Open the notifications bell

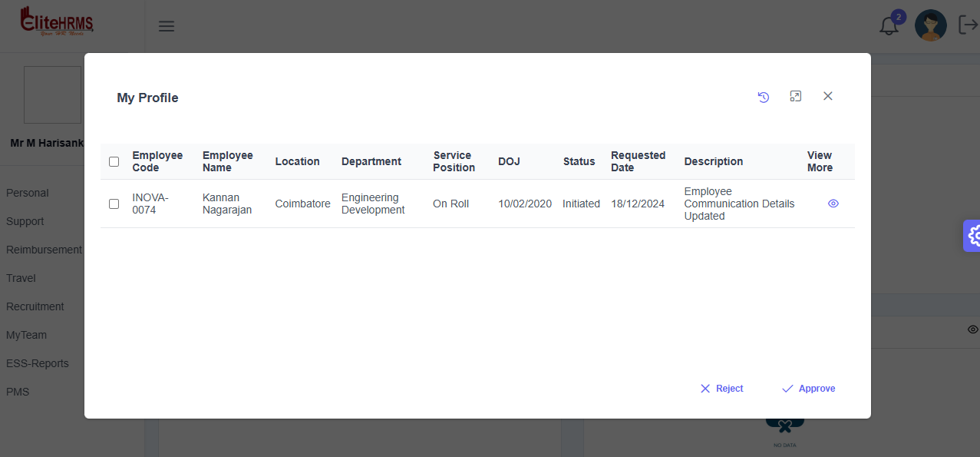click(x=889, y=26)
